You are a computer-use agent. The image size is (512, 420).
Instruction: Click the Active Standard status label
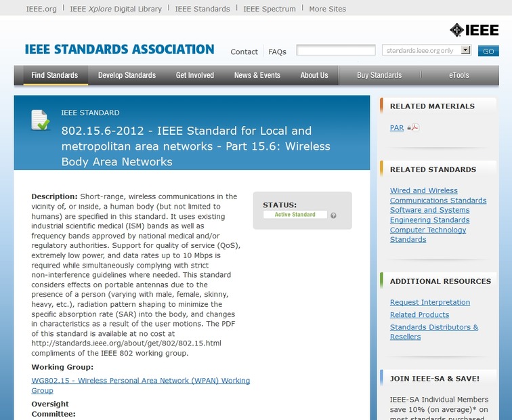(x=295, y=215)
